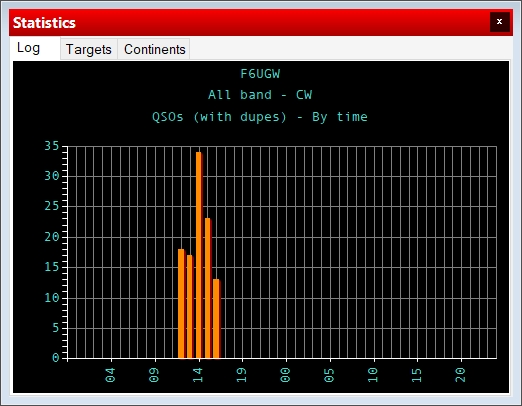
Task: Click the Statistics title bar text
Action: 44,23
